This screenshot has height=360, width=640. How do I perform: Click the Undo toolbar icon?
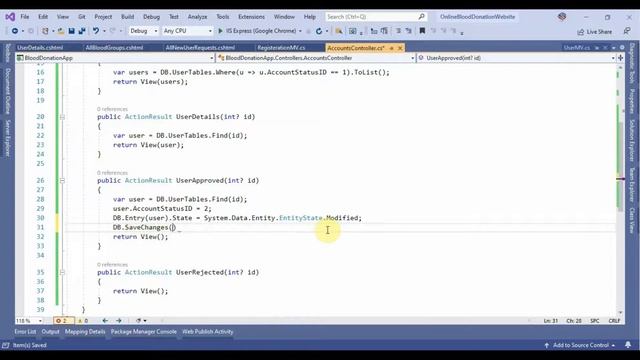tap(96, 31)
